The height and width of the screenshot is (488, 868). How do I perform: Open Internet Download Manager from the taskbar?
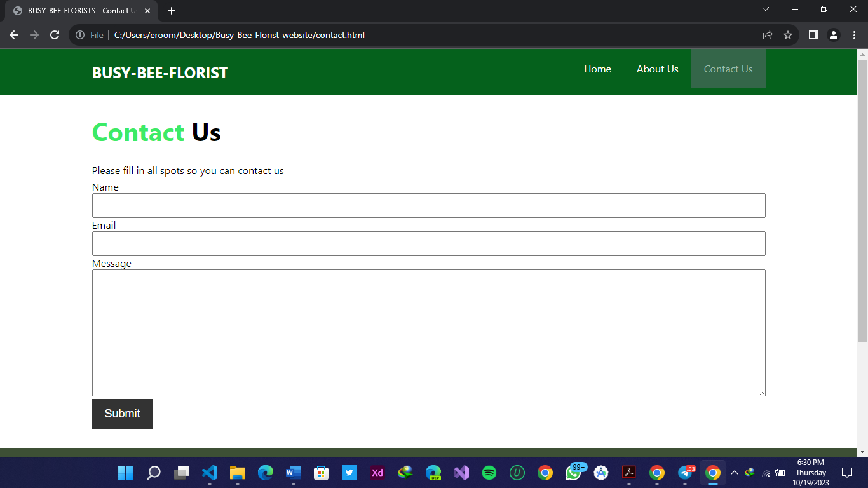(x=405, y=473)
